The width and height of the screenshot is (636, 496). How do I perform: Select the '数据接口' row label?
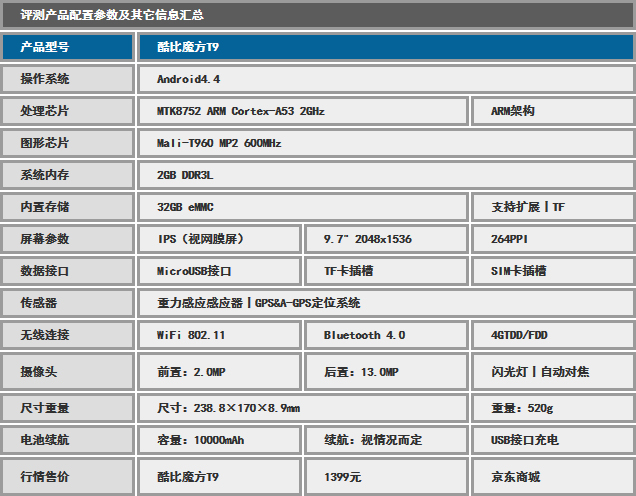coord(68,271)
